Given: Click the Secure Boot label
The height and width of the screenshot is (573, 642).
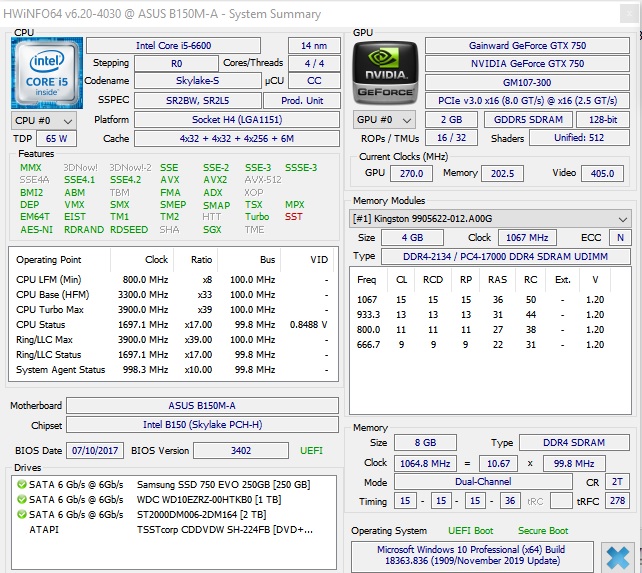Looking at the screenshot, I should click(543, 531).
